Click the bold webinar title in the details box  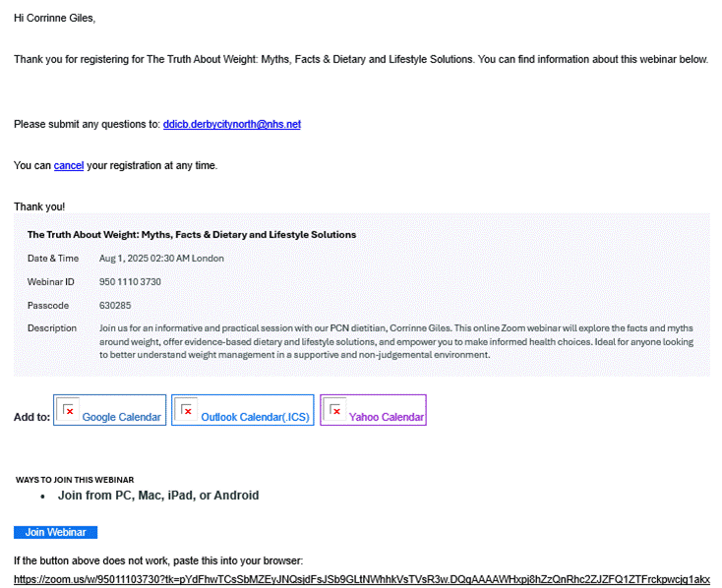[192, 234]
